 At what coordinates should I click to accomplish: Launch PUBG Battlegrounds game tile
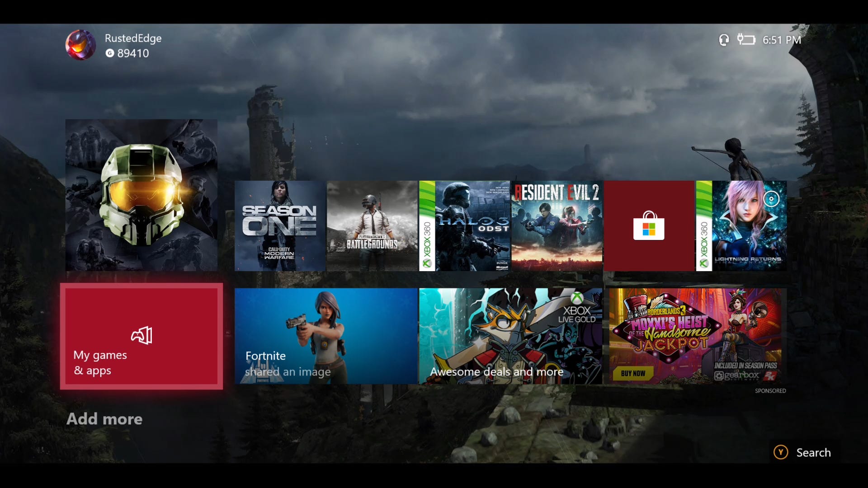[x=372, y=226]
